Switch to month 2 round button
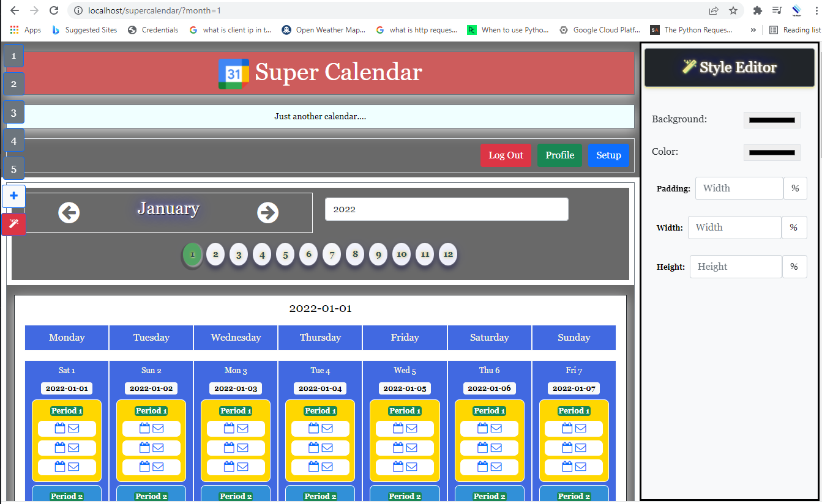Image resolution: width=822 pixels, height=504 pixels. pos(215,254)
